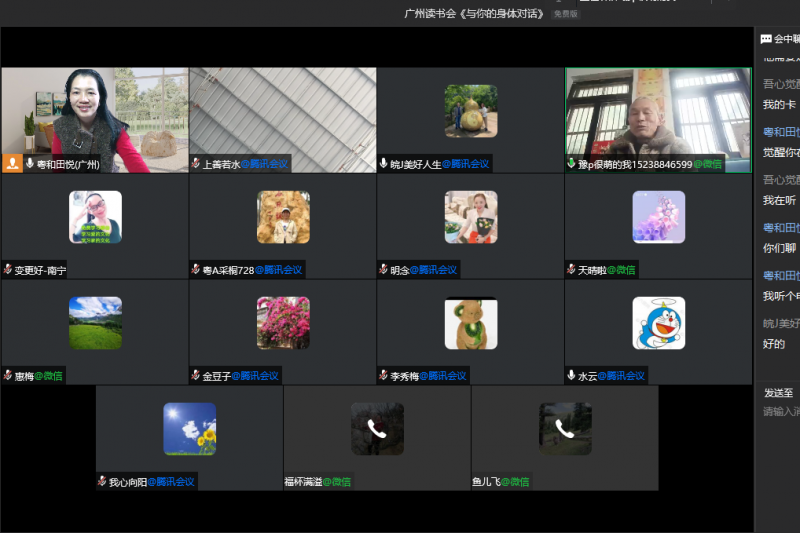Click the muted mic icon beside 变更好-南宁
The width and height of the screenshot is (800, 533).
coord(8,270)
